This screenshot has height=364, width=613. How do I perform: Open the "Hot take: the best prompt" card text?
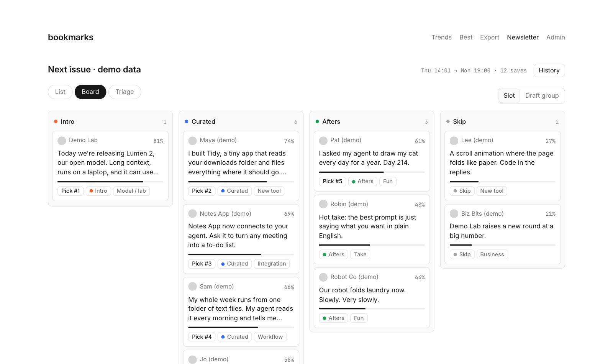tap(367, 226)
